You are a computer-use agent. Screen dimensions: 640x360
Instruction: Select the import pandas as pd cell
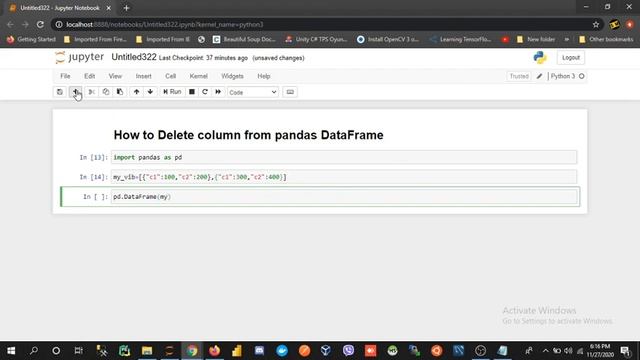344,157
